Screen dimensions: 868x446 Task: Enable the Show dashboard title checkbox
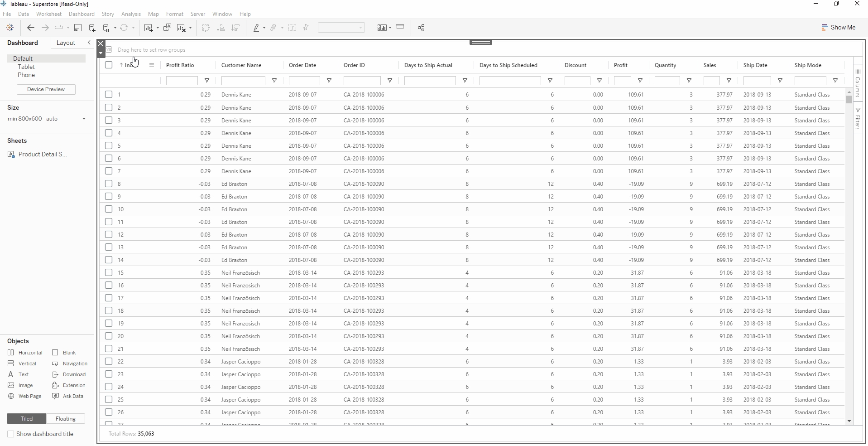click(x=11, y=434)
